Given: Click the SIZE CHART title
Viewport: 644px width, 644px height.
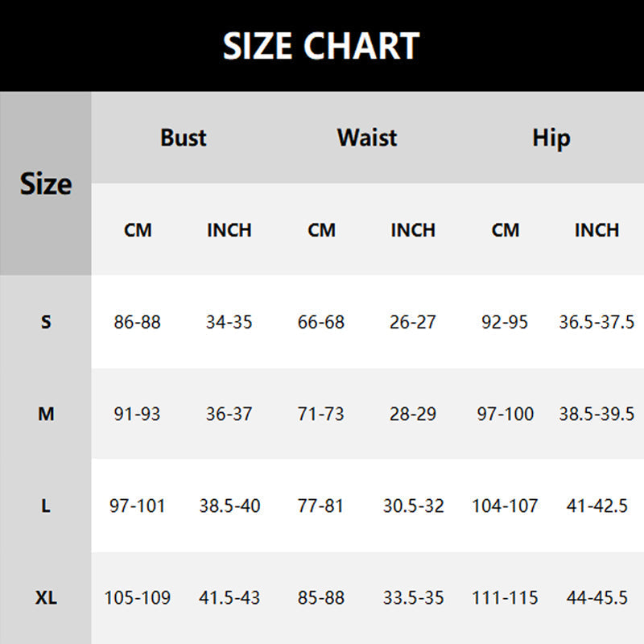Looking at the screenshot, I should 321,46.
